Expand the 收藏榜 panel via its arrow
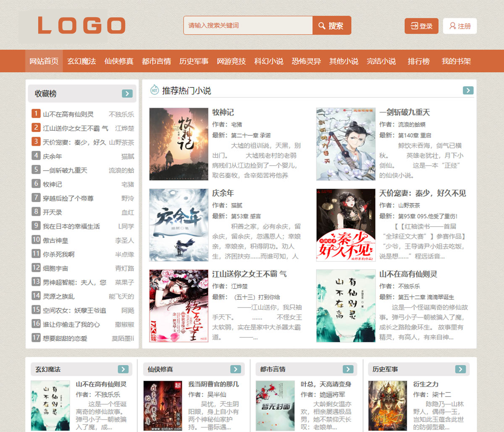 127,93
